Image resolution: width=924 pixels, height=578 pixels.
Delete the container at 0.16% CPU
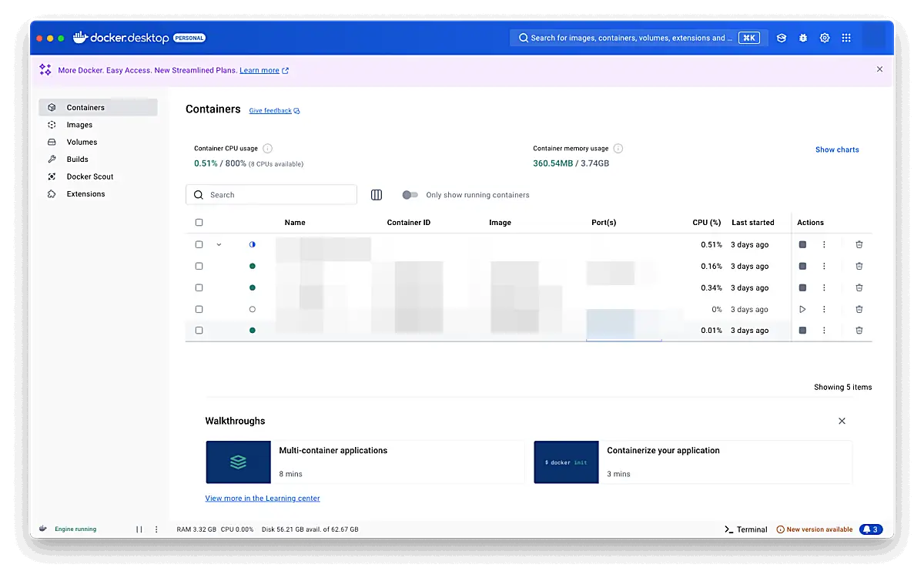tap(859, 266)
